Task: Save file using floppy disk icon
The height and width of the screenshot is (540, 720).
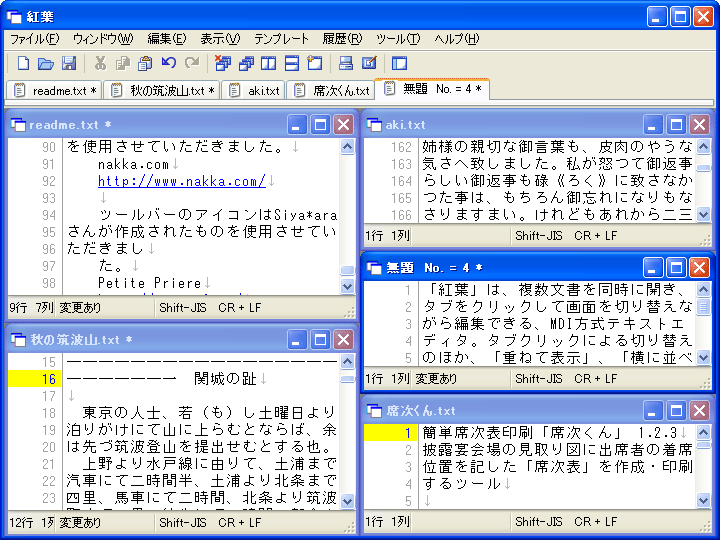Action: (x=69, y=63)
